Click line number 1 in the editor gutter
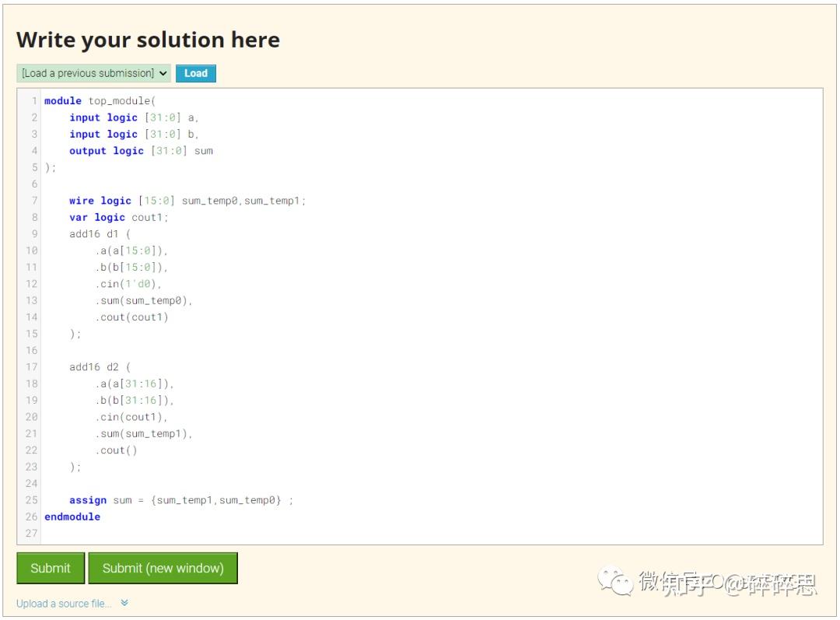Viewport: 840px width, 620px height. pos(33,100)
